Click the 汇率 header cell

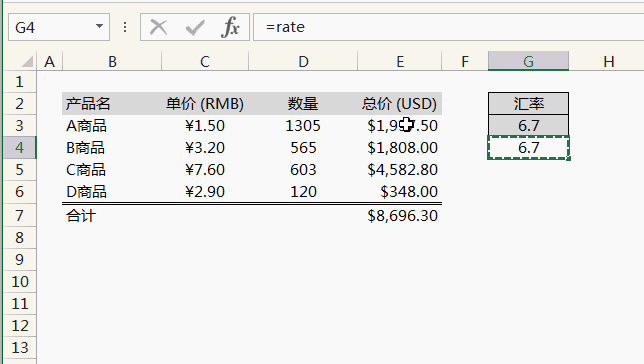(x=529, y=104)
